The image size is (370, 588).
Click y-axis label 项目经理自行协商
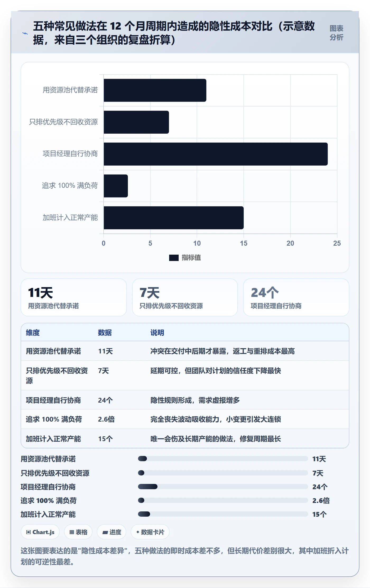70,154
